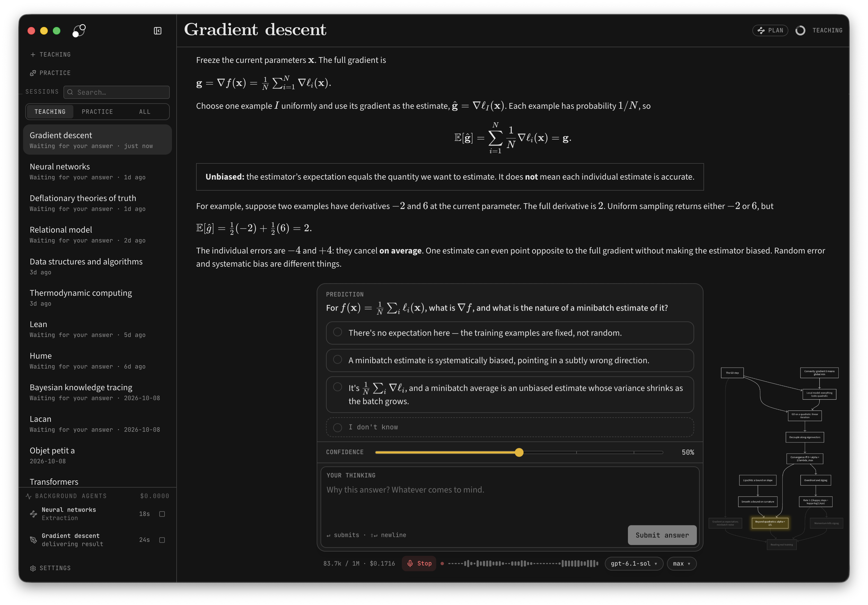Viewport: 868px width, 605px height.
Task: Adjust the Confidence slider handle
Action: 519,452
